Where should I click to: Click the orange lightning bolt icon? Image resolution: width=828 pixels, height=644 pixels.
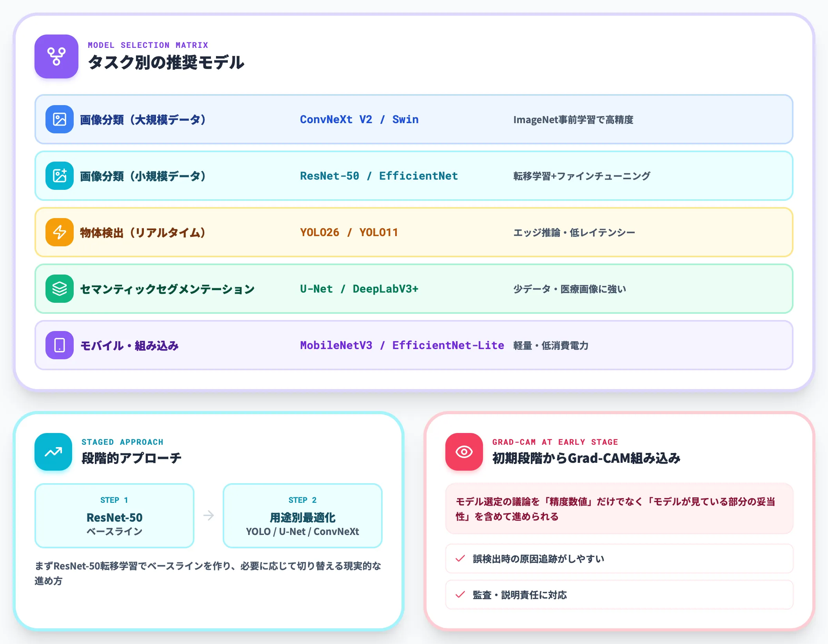[x=60, y=232]
